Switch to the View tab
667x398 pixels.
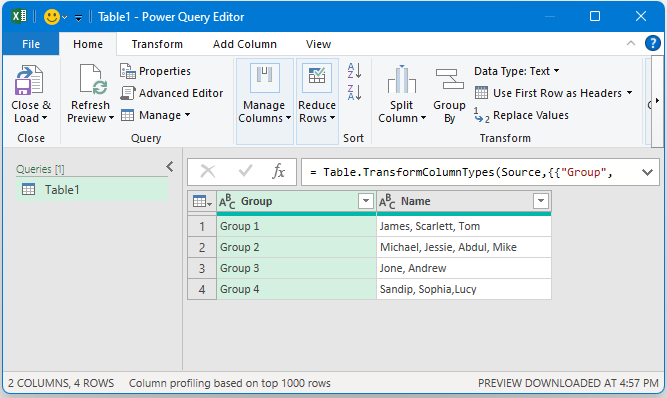pyautogui.click(x=318, y=44)
